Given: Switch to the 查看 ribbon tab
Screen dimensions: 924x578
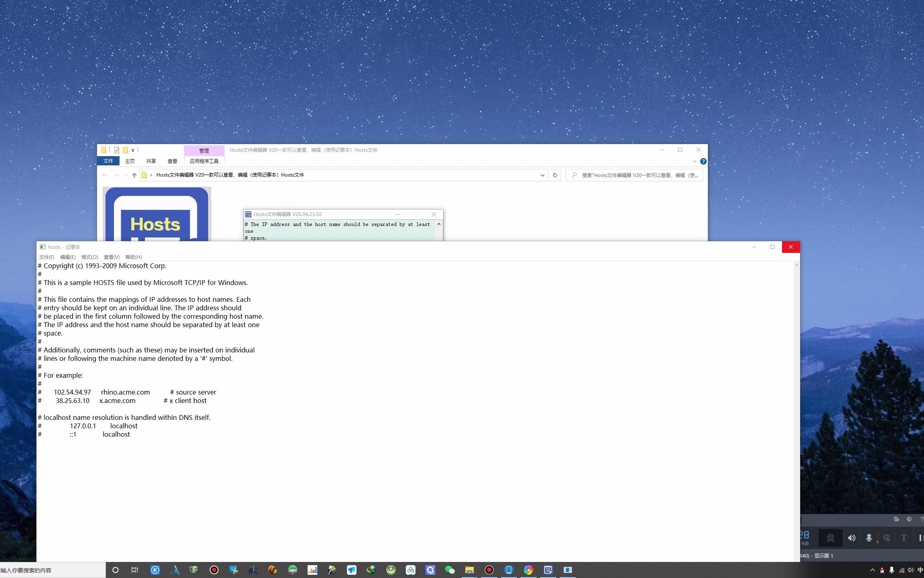Looking at the screenshot, I should coord(172,161).
